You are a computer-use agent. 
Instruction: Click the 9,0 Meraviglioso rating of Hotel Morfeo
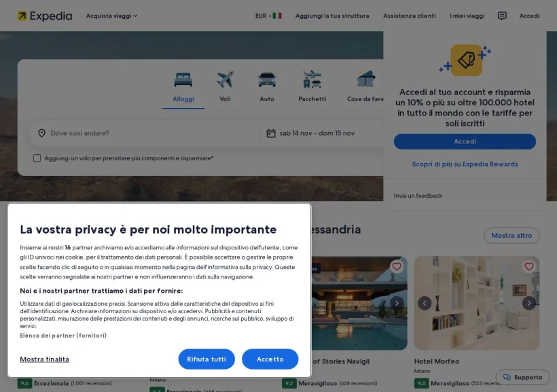462,383
